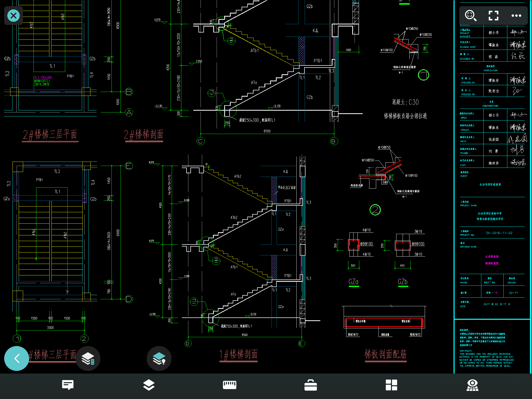Screen dimensions: 532x399
Task: Tap the '4.070' elevation mark in 2#楼梯剖面
Action: tap(157, 20)
